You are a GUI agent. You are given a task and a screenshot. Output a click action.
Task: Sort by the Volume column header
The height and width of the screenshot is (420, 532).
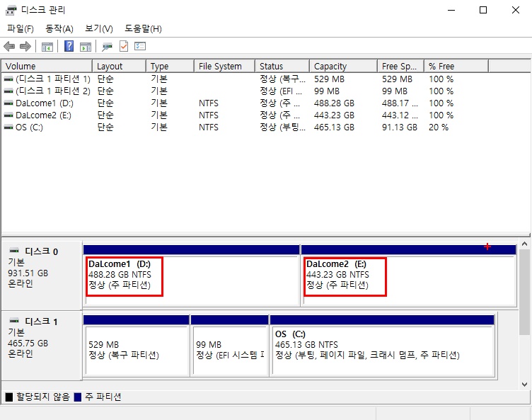pyautogui.click(x=47, y=67)
